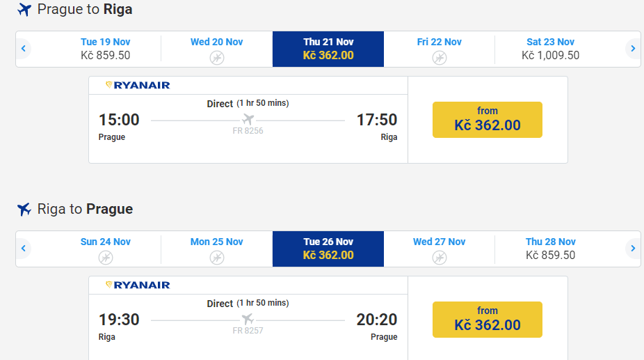This screenshot has height=360, width=644.
Task: Select the Thu 21 Nov outbound date tab
Action: tap(328, 49)
